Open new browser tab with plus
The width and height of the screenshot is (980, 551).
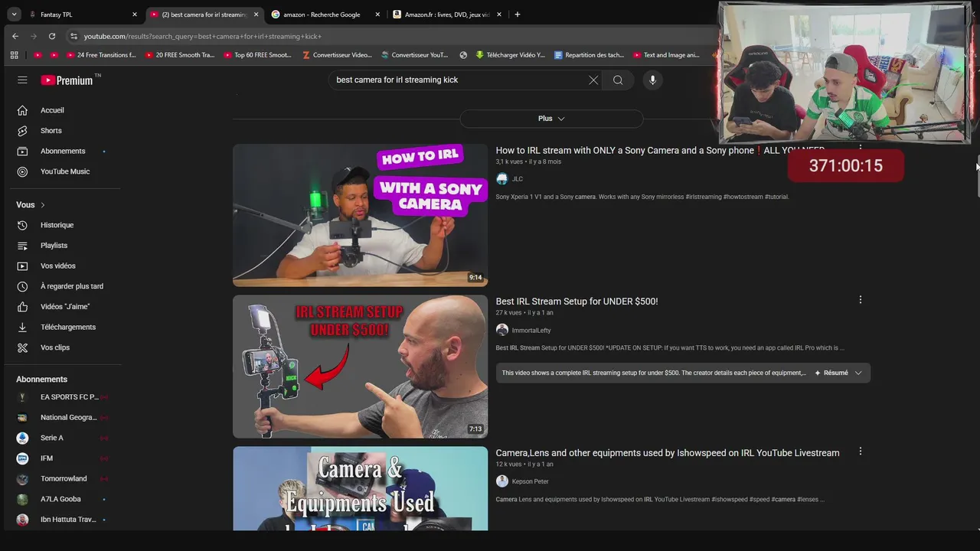click(517, 15)
